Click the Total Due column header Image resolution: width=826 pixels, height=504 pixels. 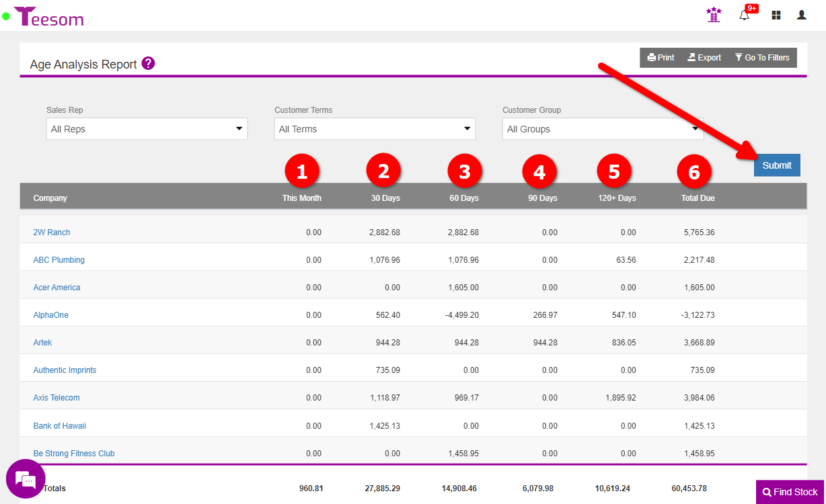(x=698, y=198)
